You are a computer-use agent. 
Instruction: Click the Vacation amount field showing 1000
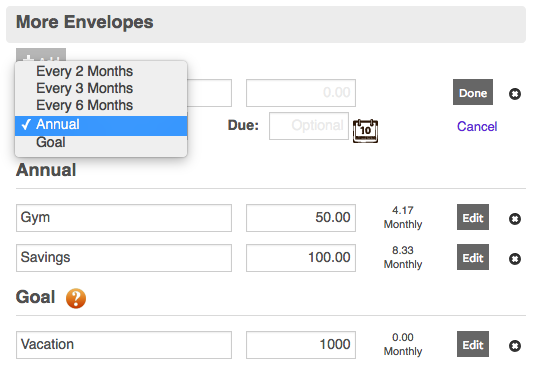coord(301,345)
